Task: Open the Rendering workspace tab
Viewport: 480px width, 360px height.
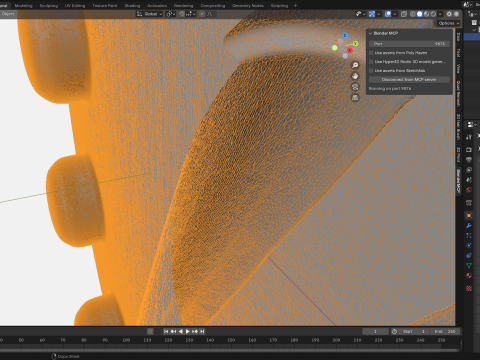Action: pos(183,6)
